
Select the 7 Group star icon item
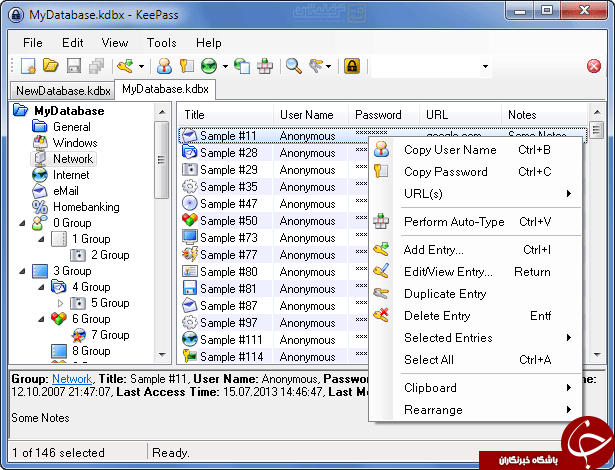pyautogui.click(x=78, y=335)
